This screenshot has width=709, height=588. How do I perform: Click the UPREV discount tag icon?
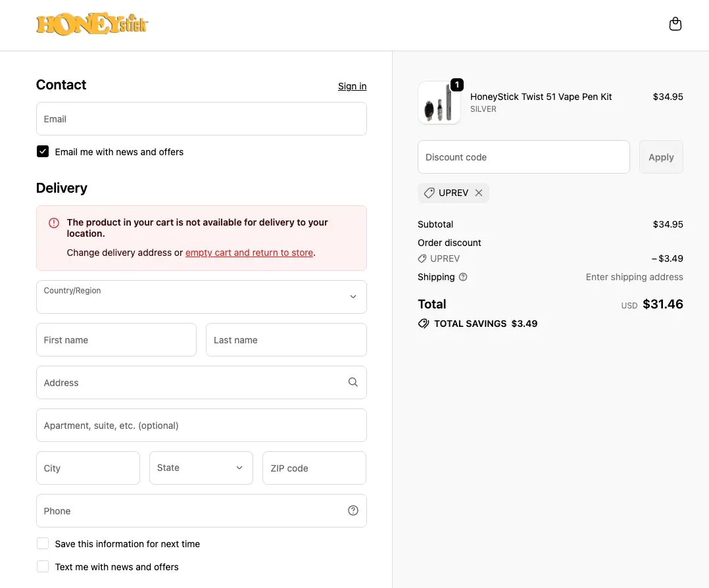click(429, 193)
